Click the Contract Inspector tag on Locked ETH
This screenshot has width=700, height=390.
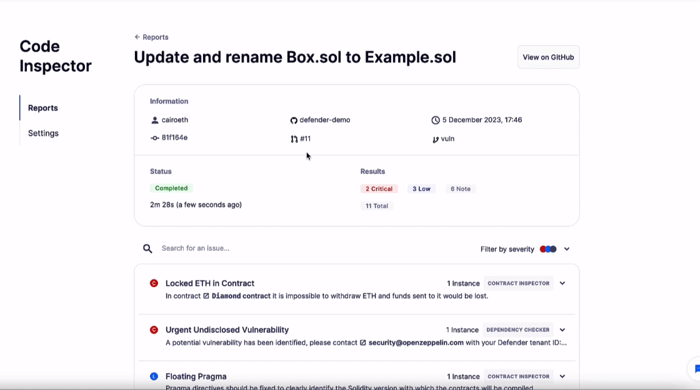pyautogui.click(x=518, y=283)
